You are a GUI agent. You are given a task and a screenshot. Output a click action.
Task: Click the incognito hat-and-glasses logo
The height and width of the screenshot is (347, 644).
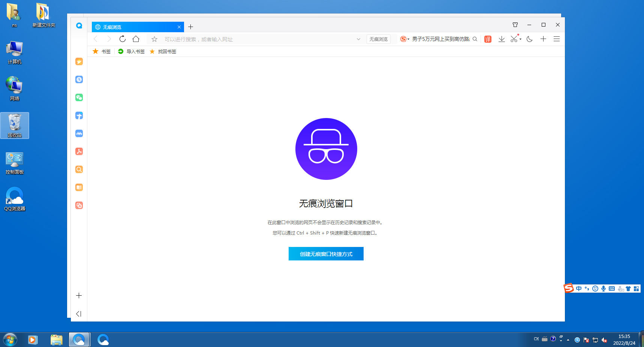pyautogui.click(x=326, y=149)
